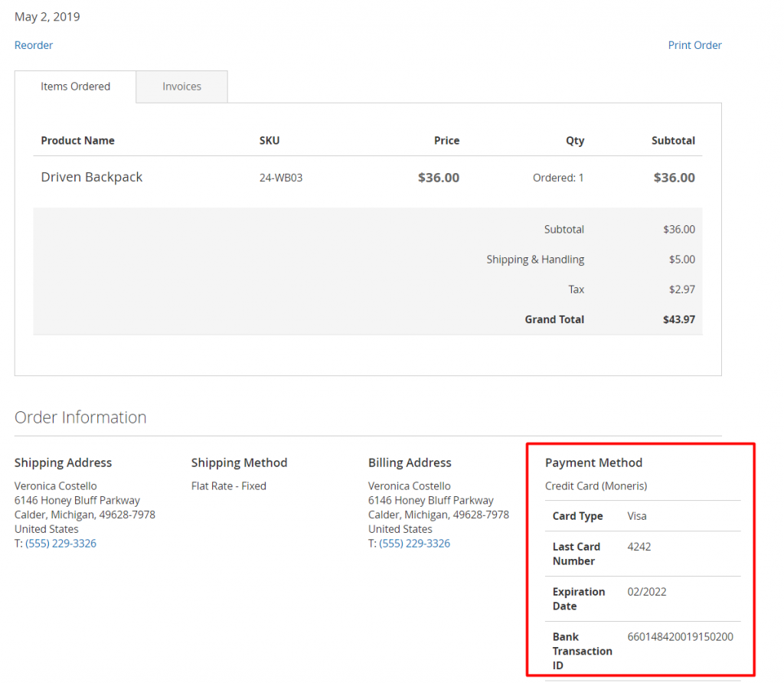Viewport: 784px width, 683px height.
Task: Click the Shipping Method Flat Rate text
Action: tap(229, 485)
